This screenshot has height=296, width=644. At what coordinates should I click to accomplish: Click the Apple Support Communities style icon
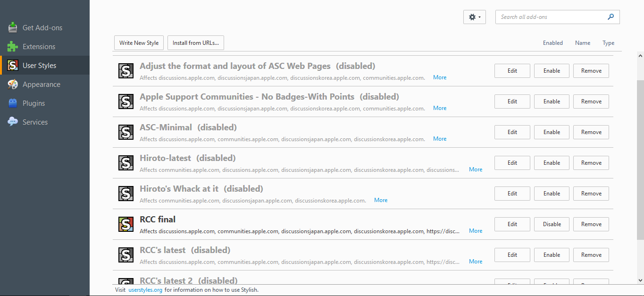click(125, 101)
